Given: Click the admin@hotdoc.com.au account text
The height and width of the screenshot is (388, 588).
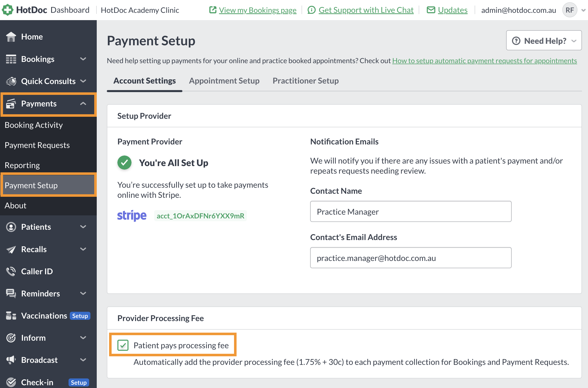Looking at the screenshot, I should [x=518, y=10].
